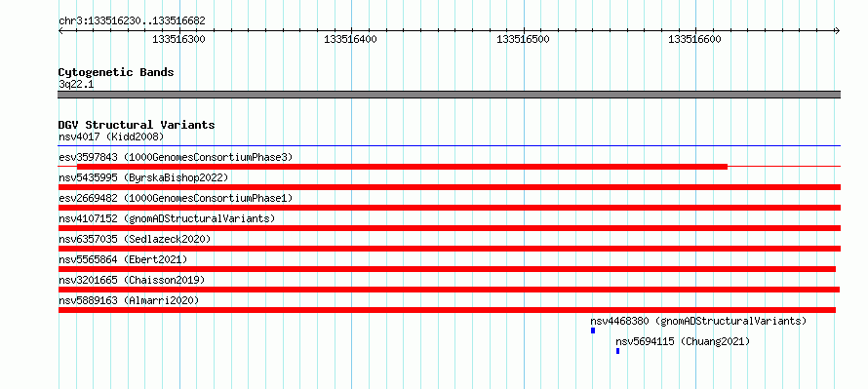Open variant nsv5889163 (Almarri2020) label

click(129, 300)
